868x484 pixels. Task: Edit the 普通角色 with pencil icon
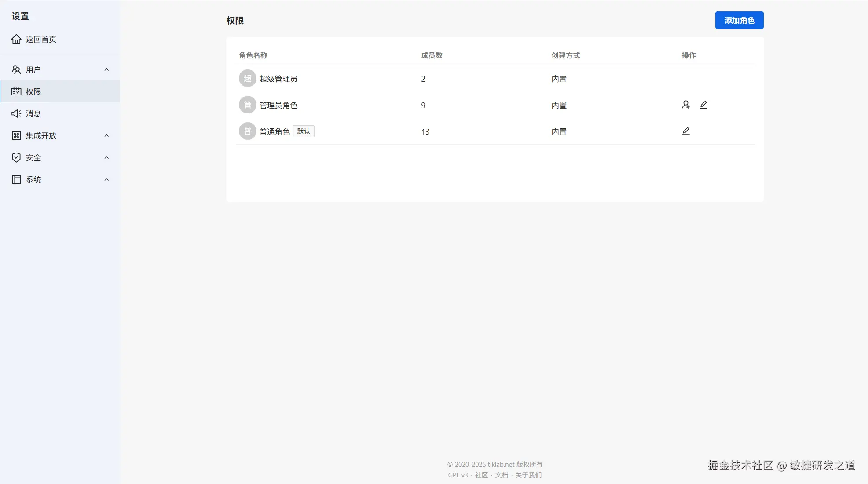685,131
